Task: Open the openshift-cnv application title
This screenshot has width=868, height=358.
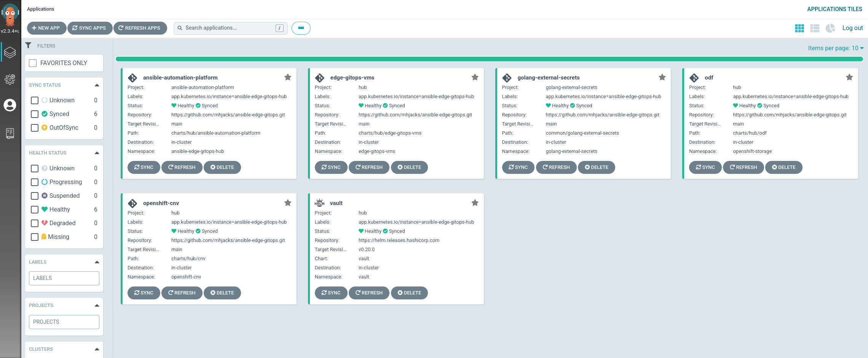Action: (161, 203)
